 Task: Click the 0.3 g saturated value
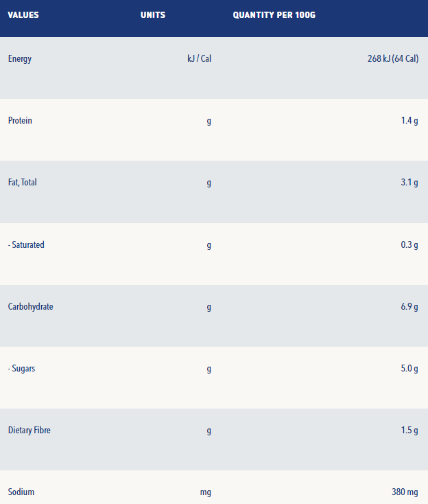(409, 245)
